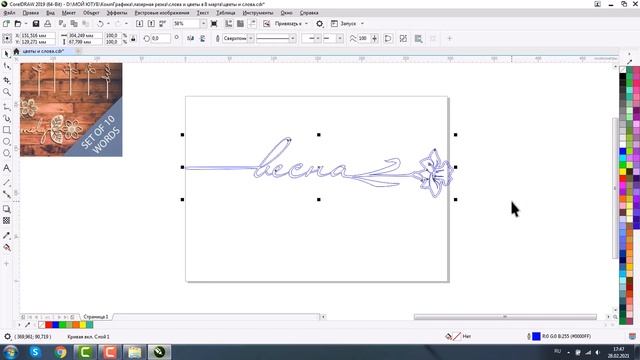Open the file explorer taskbar icon
This screenshot has height=360, width=640.
(x=134, y=352)
